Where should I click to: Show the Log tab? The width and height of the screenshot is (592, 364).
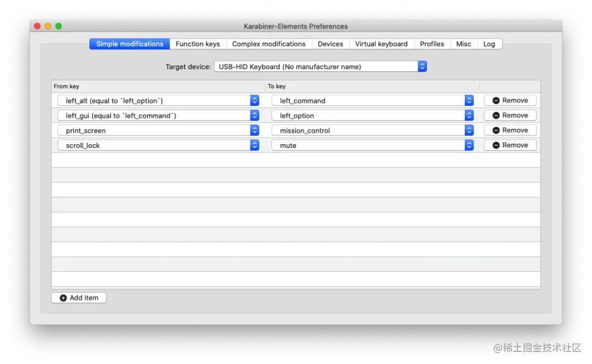click(489, 44)
